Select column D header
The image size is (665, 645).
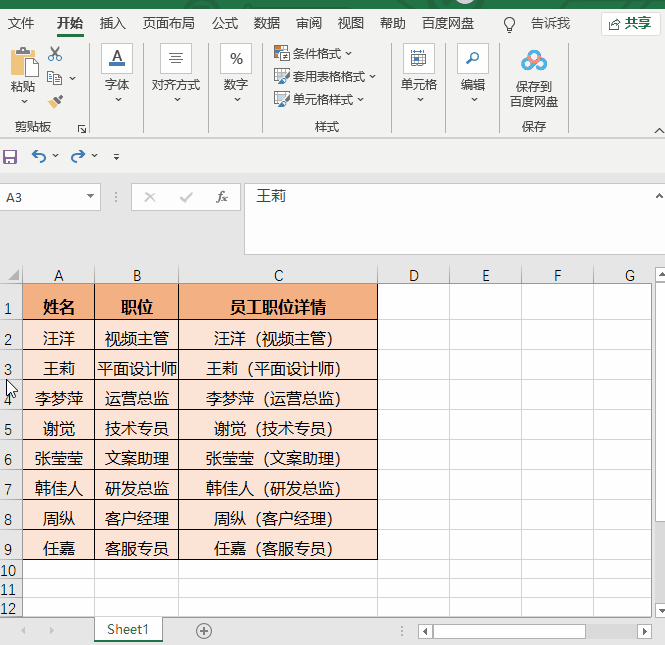tap(414, 275)
